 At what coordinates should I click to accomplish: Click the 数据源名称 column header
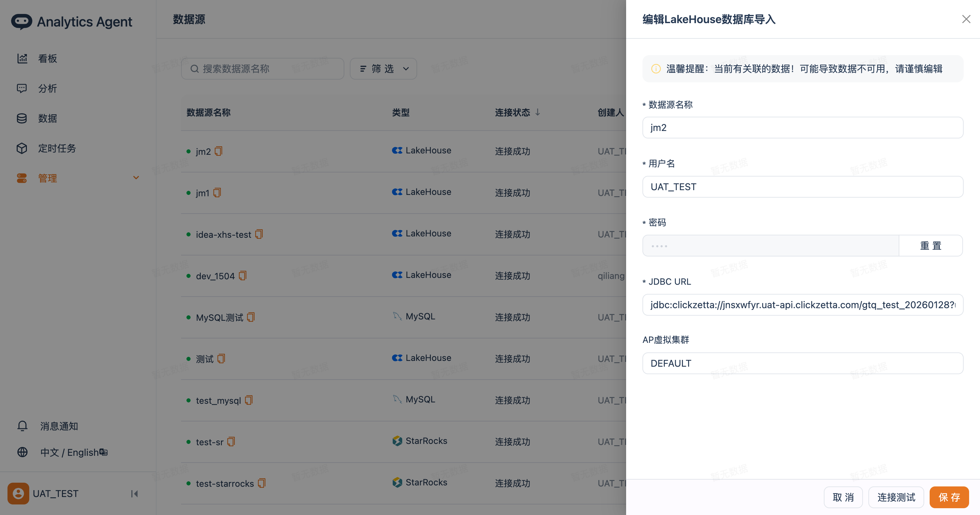pos(209,113)
